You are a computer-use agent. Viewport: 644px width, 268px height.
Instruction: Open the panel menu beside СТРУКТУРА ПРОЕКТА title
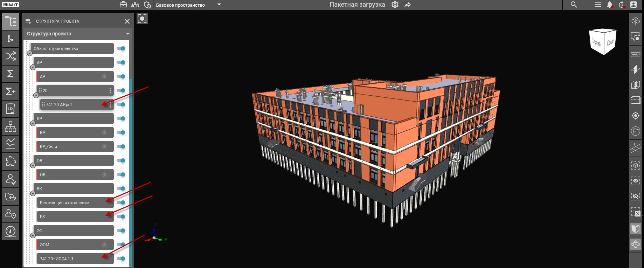pos(28,21)
